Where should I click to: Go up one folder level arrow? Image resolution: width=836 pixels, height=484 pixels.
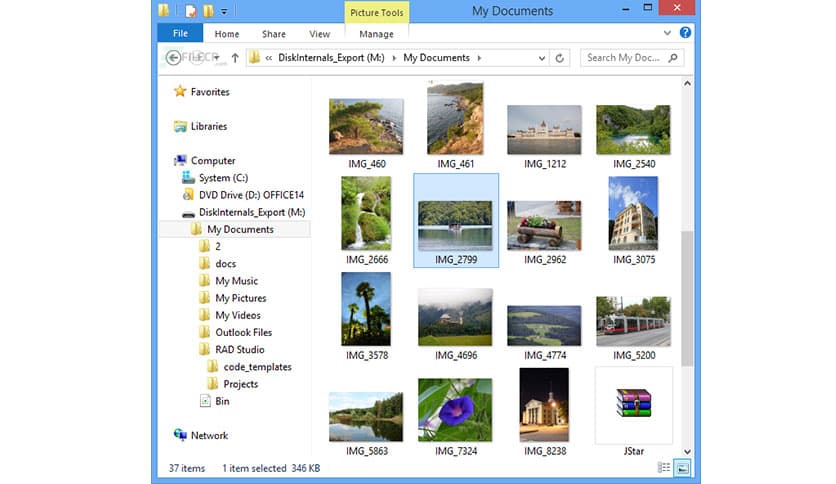tap(235, 58)
